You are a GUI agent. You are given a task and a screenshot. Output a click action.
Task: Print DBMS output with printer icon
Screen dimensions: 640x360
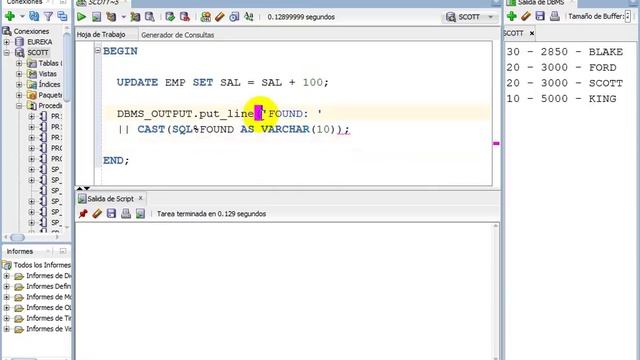[554, 16]
